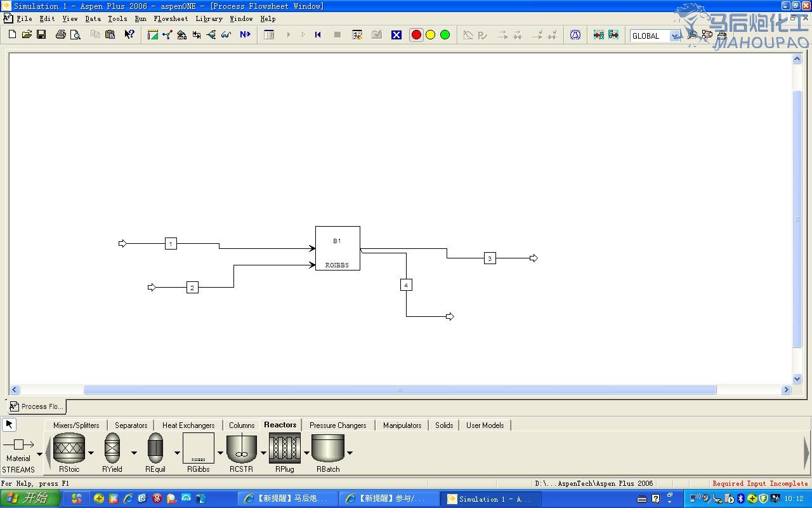The width and height of the screenshot is (812, 508).
Task: Open the Pressure Changers tab
Action: (x=337, y=425)
